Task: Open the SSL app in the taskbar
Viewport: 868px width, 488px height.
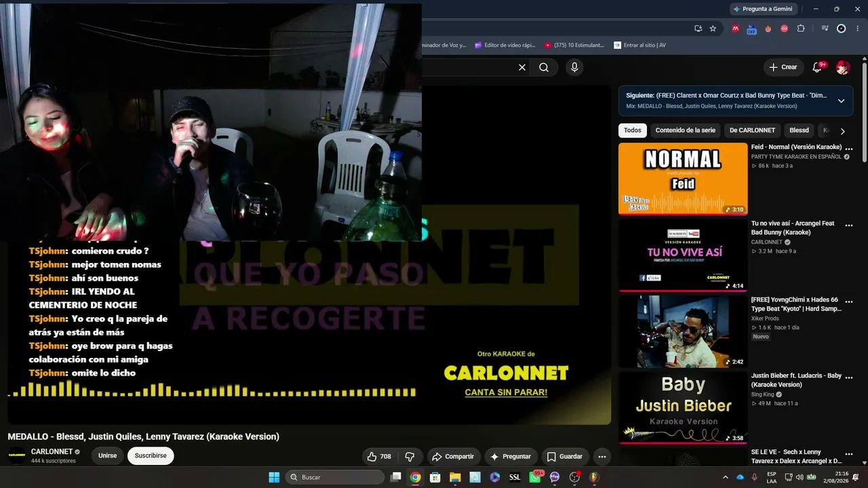Action: click(x=515, y=477)
